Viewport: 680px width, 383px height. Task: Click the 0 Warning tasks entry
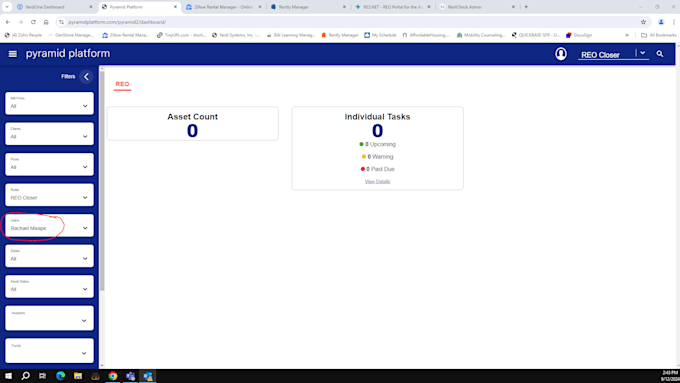tap(377, 157)
